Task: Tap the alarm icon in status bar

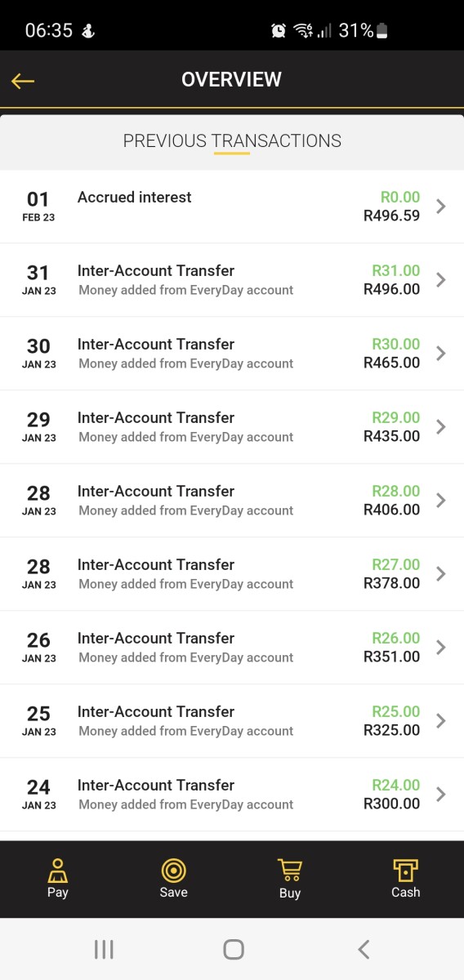Action: click(x=279, y=31)
